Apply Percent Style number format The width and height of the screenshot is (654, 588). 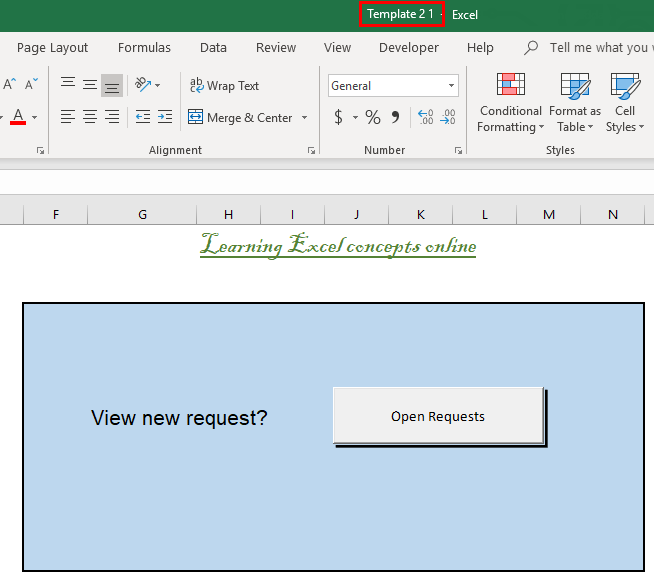coord(373,118)
